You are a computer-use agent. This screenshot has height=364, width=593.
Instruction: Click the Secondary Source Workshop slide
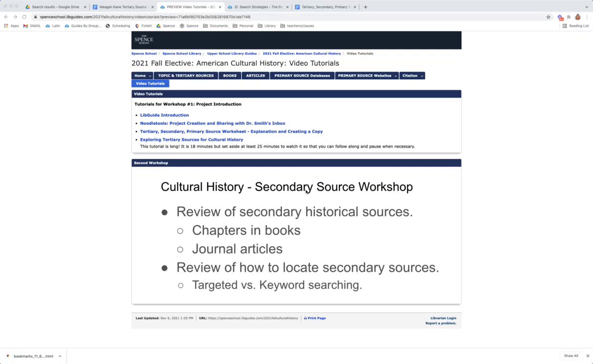296,235
